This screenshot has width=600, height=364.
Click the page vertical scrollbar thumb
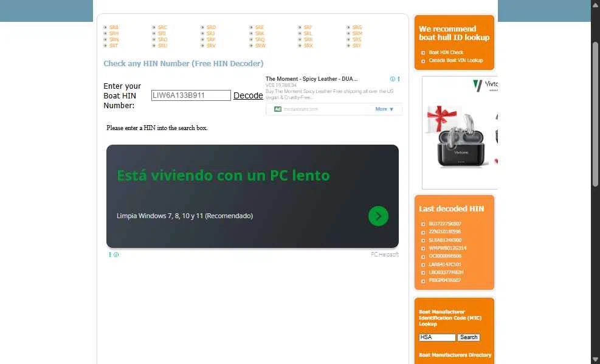595,114
